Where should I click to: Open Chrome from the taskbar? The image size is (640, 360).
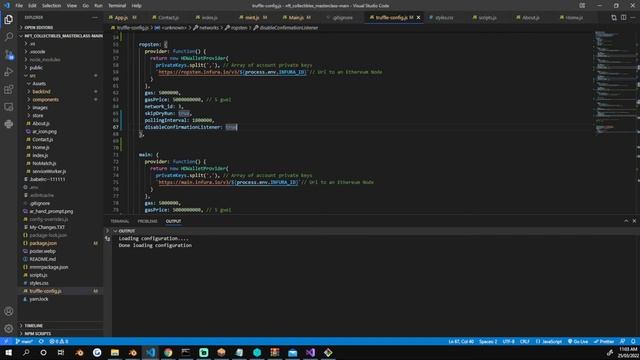168,352
